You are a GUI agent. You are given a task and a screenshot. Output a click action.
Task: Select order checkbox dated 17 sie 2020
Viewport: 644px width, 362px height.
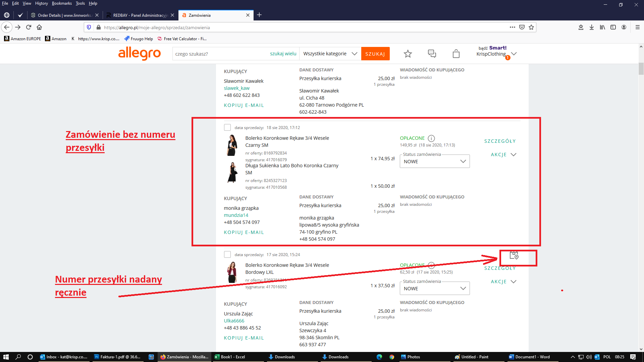click(x=227, y=254)
